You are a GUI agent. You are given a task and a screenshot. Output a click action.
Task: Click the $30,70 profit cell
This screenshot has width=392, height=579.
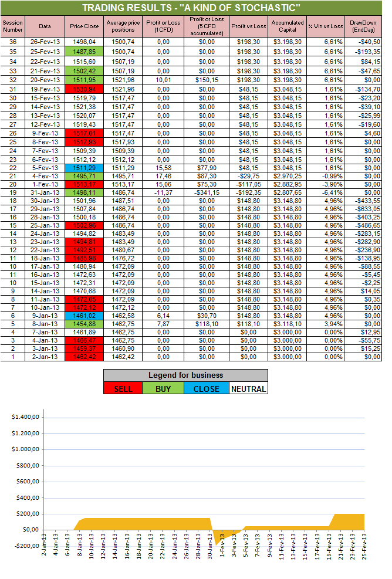point(207,316)
